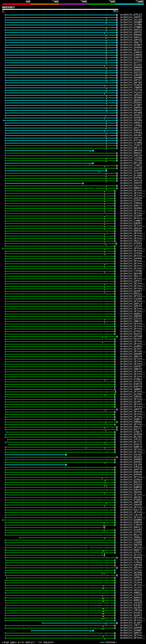Click the red 20% identity legend segment
This screenshot has height=644, width=146.
pyautogui.click(x=16, y=4)
